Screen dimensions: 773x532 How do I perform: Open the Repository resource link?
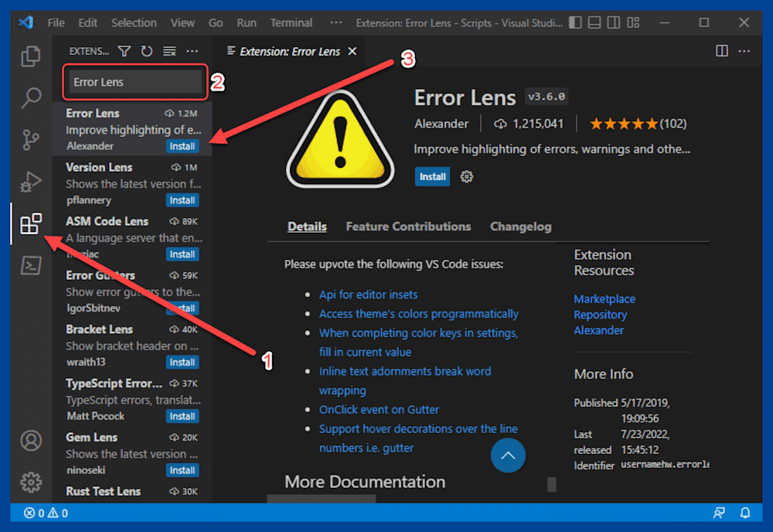601,315
